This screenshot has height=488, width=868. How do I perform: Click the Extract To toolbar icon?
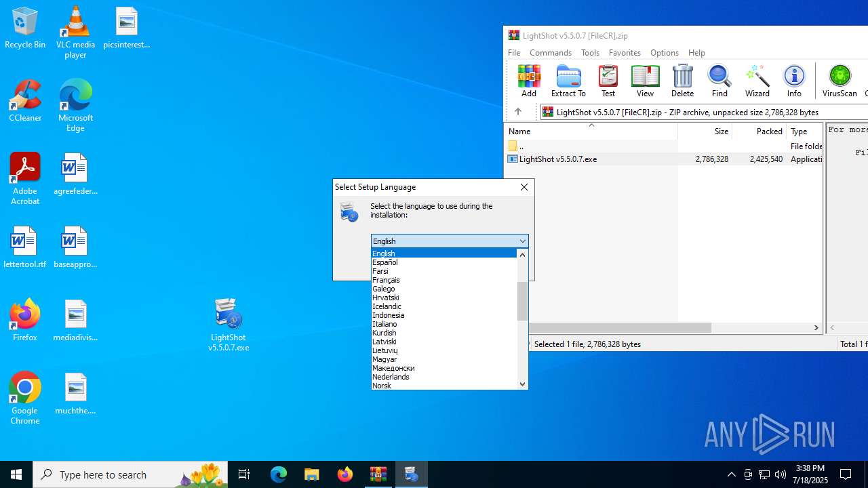[568, 81]
